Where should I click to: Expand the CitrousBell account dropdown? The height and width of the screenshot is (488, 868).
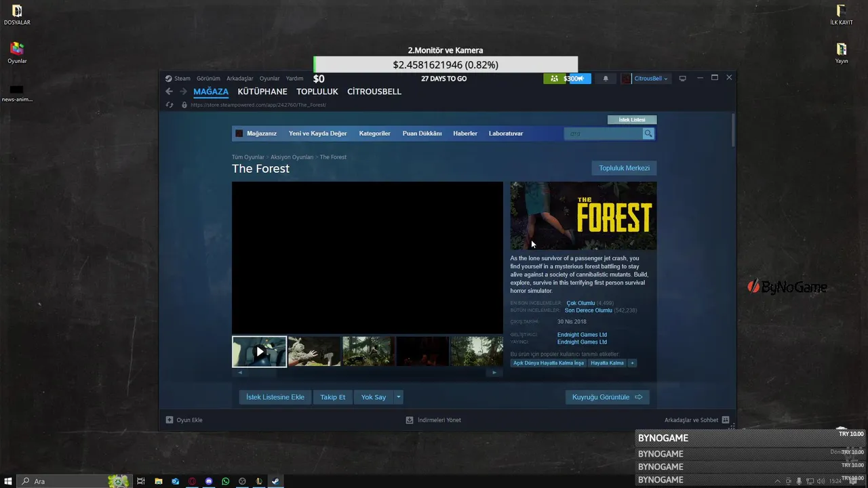(650, 79)
